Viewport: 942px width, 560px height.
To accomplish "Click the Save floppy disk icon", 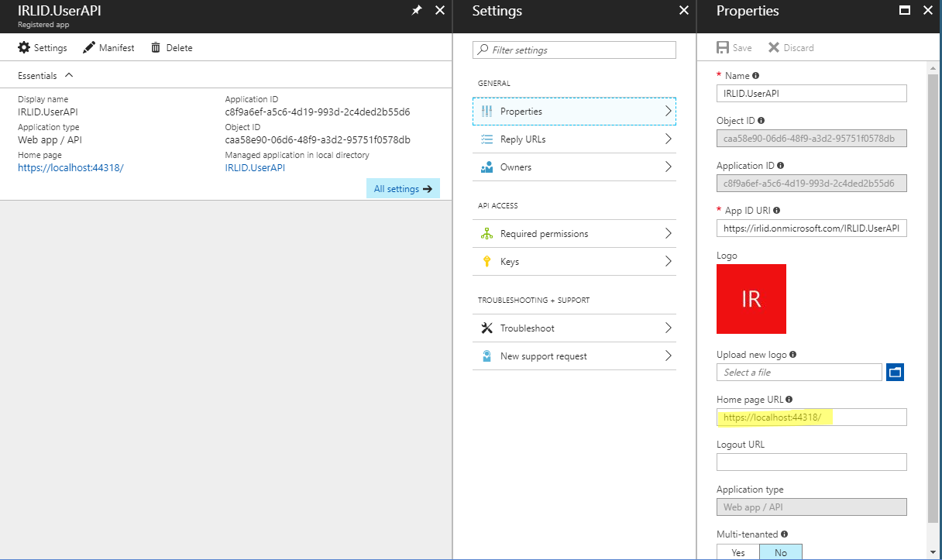I will [723, 48].
